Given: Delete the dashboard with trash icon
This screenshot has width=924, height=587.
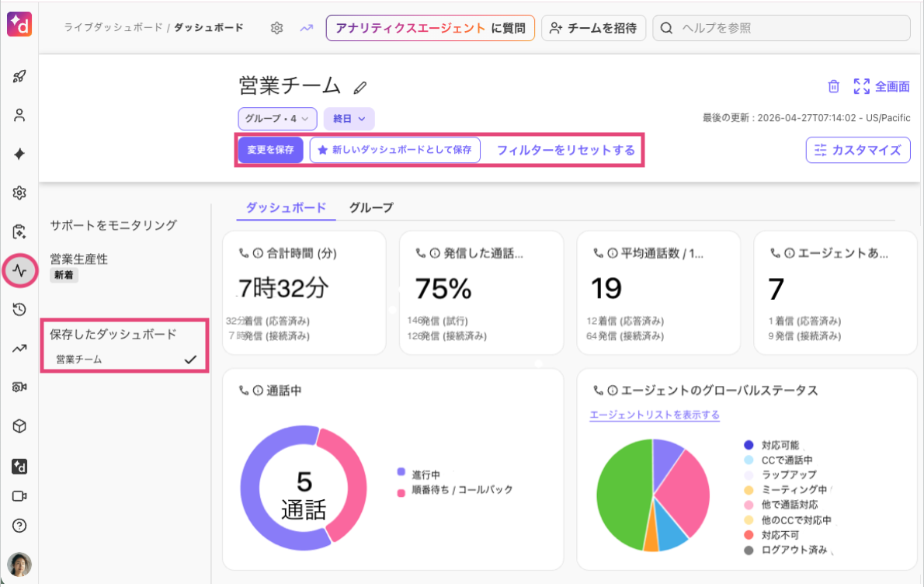Looking at the screenshot, I should [833, 87].
